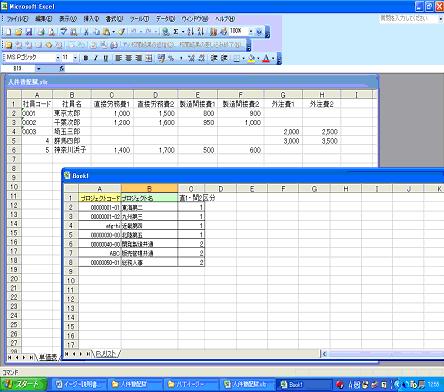Image resolution: width=444 pixels, height=392 pixels.
Task: Toggle Bold formatting
Action: (86, 58)
